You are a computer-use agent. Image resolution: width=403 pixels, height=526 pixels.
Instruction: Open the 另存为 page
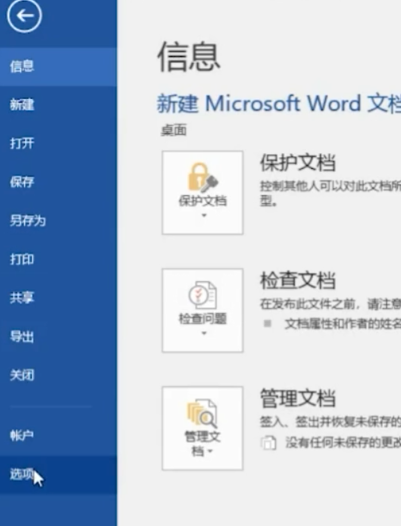coord(58,221)
